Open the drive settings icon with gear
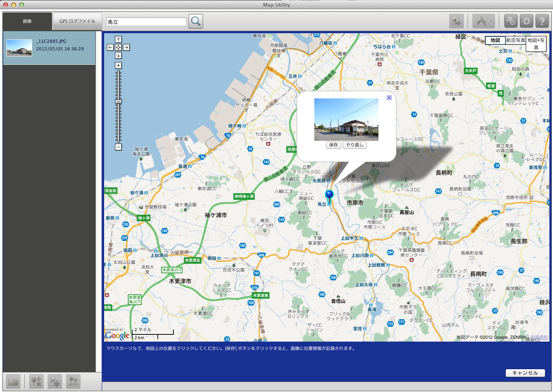 pos(511,21)
